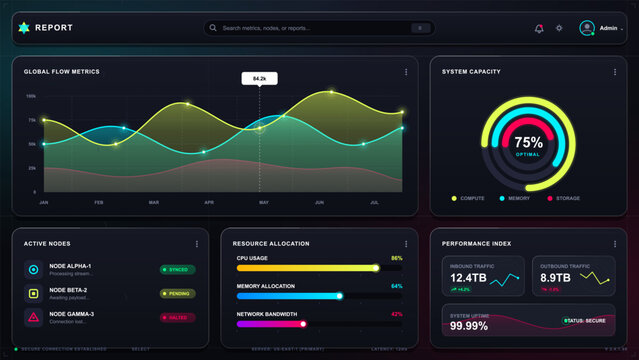Expand the Admin account dropdown arrow
Screen dimensions: 639x360
click(x=621, y=29)
